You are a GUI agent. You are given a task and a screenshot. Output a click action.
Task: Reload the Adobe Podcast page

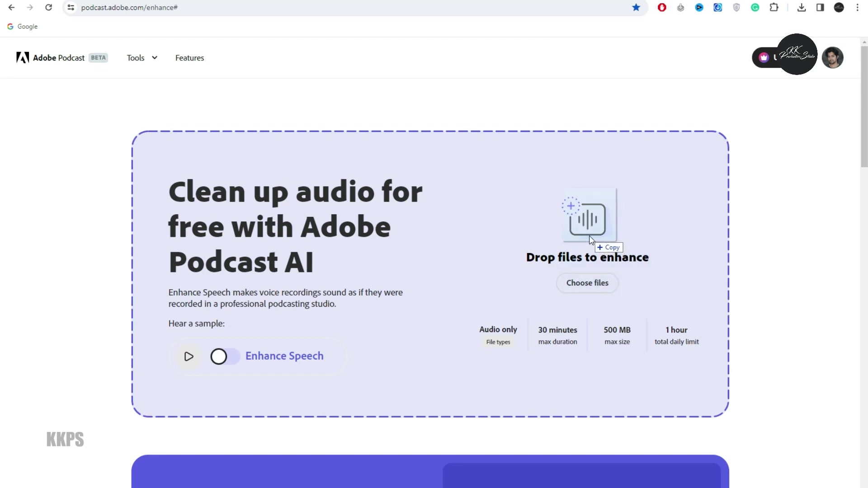pos(49,7)
